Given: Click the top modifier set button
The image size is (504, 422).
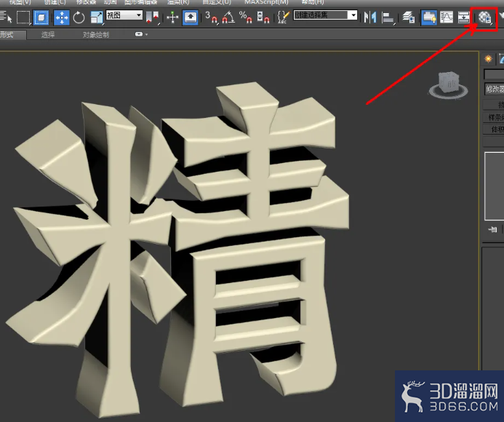Looking at the screenshot, I should click(x=494, y=105).
